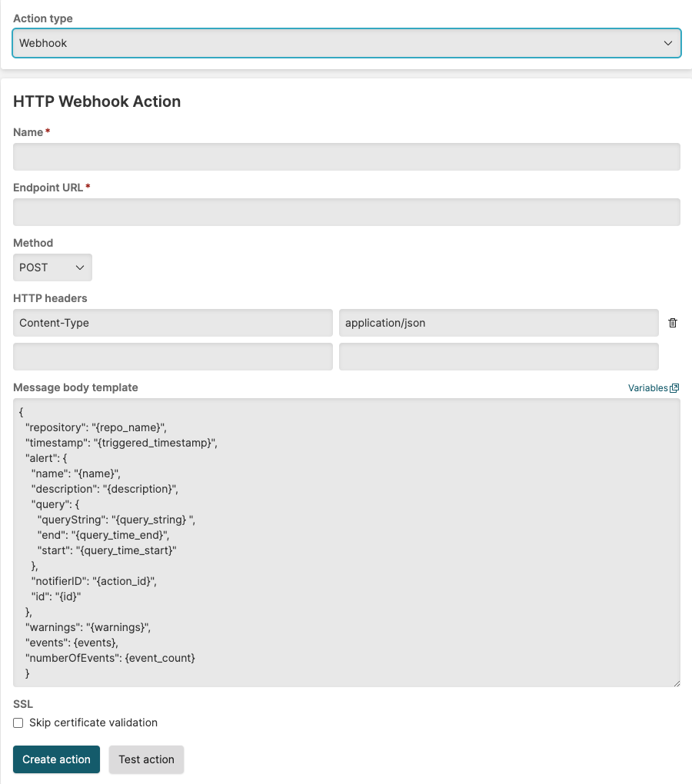
Task: Click Test action
Action: point(146,759)
